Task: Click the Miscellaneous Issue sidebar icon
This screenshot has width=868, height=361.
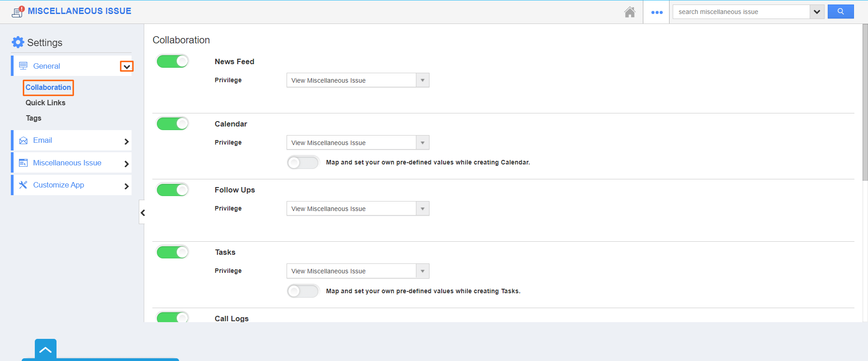Action: (23, 163)
